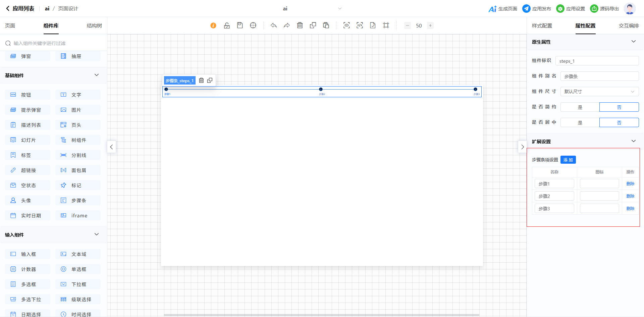Image resolution: width=644 pixels, height=317 pixels.
Task: Switch to the 结构树 tab
Action: pyautogui.click(x=94, y=26)
